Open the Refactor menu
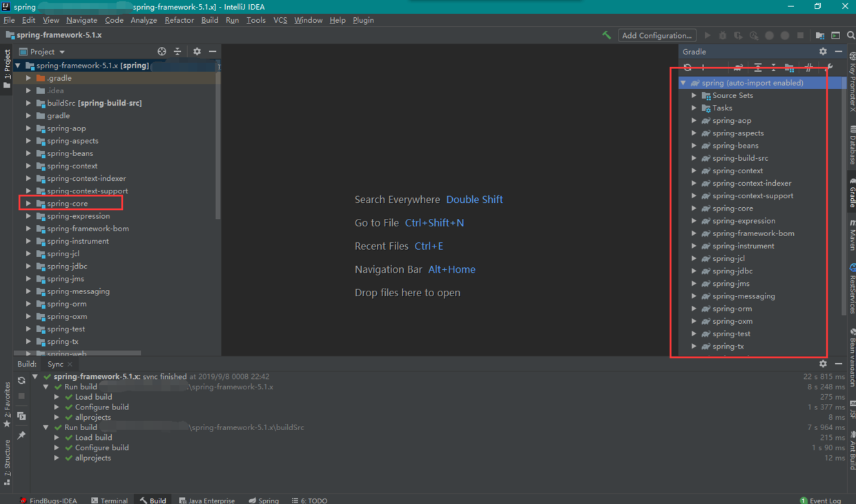Viewport: 856px width, 504px height. tap(179, 20)
